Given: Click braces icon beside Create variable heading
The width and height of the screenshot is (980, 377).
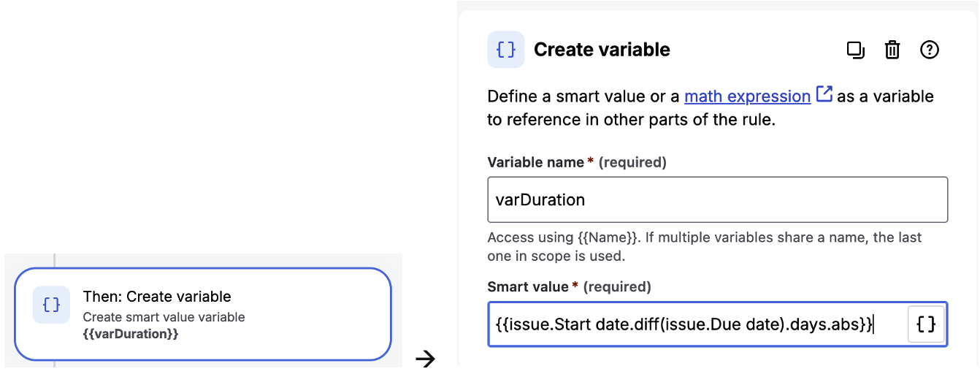Looking at the screenshot, I should 505,50.
